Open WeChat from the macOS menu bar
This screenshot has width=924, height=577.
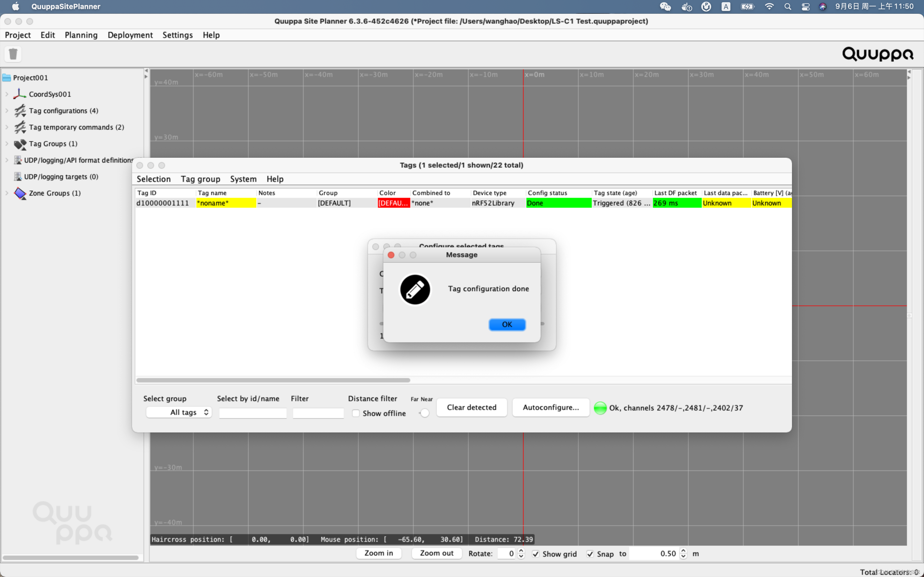coord(665,7)
